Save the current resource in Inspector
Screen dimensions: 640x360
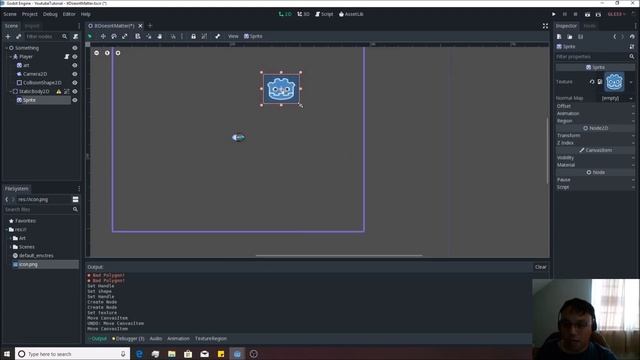[580, 37]
